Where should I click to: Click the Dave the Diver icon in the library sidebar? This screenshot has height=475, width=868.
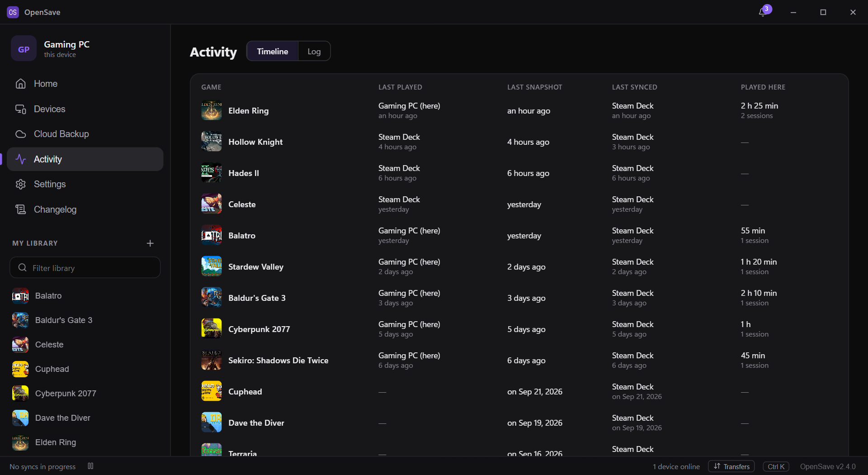(20, 418)
